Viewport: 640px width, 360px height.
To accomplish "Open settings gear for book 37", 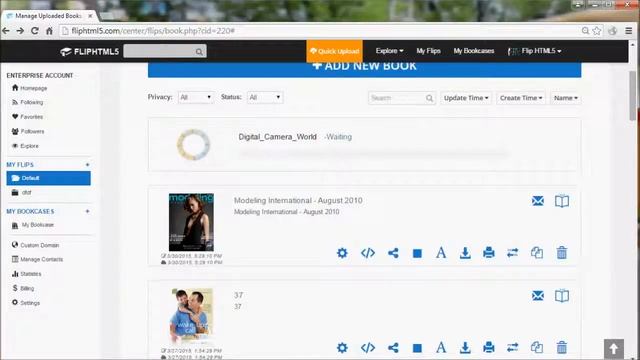I will pyautogui.click(x=342, y=348).
